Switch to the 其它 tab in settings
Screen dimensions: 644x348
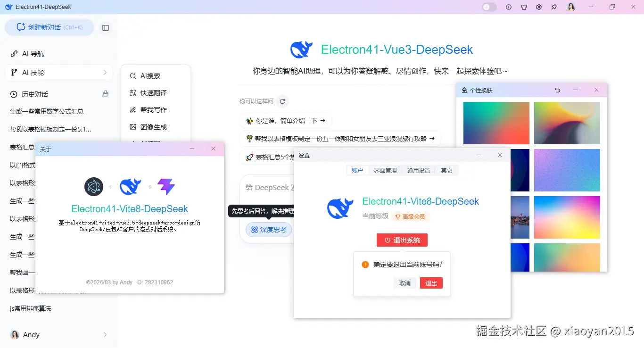click(447, 170)
